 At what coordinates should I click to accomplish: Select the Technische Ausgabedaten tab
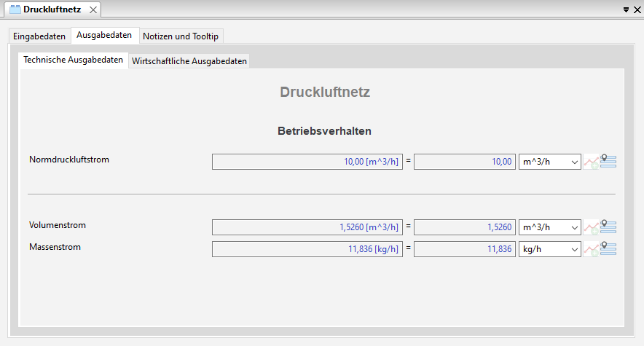point(73,60)
